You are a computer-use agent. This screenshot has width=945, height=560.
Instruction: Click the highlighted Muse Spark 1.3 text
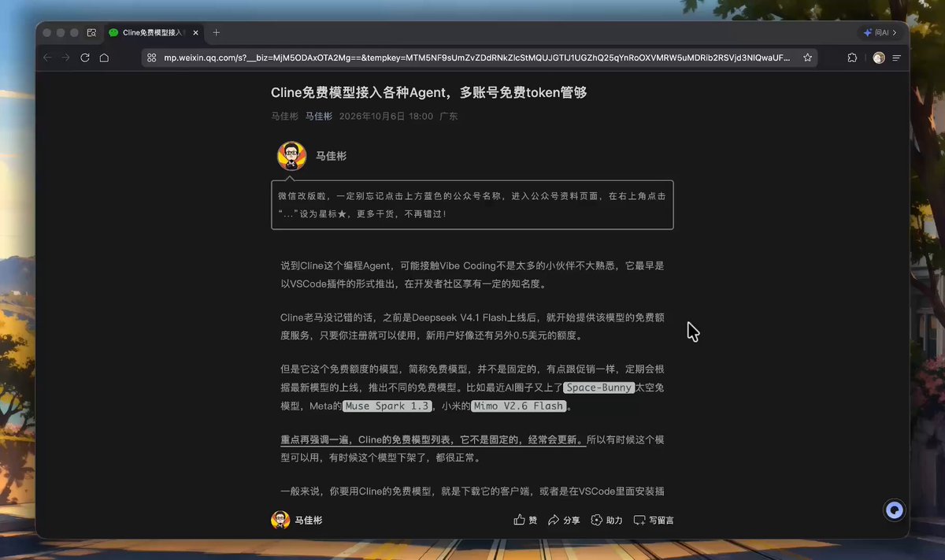387,406
